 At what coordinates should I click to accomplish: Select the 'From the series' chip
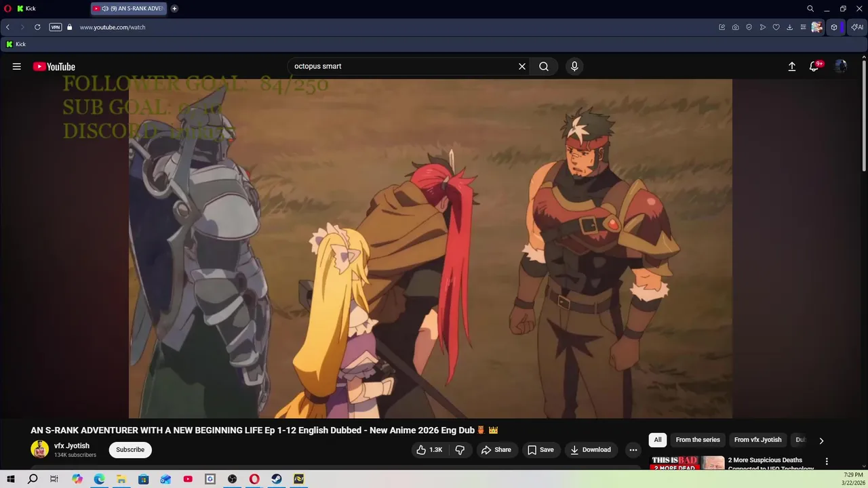(x=698, y=440)
